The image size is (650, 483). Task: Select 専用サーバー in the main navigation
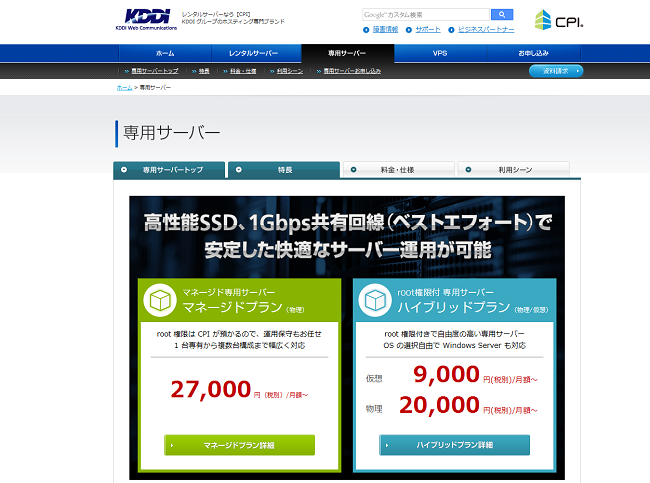pos(347,53)
